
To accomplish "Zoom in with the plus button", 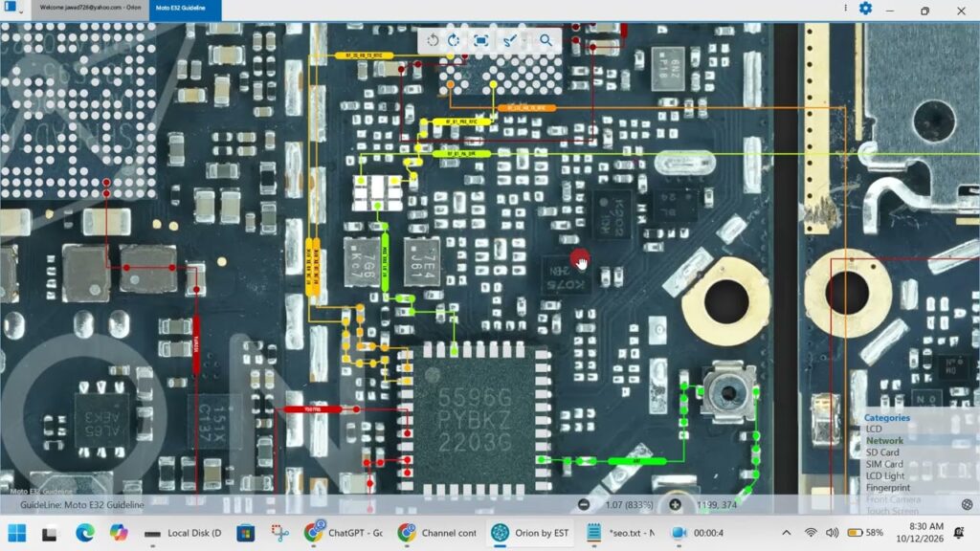I will [x=675, y=504].
